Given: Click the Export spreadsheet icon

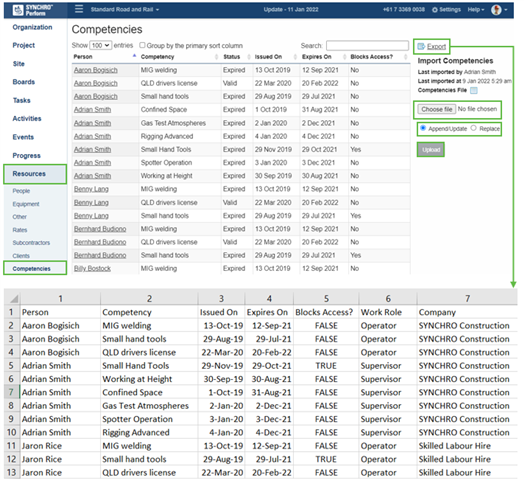Looking at the screenshot, I should point(421,46).
